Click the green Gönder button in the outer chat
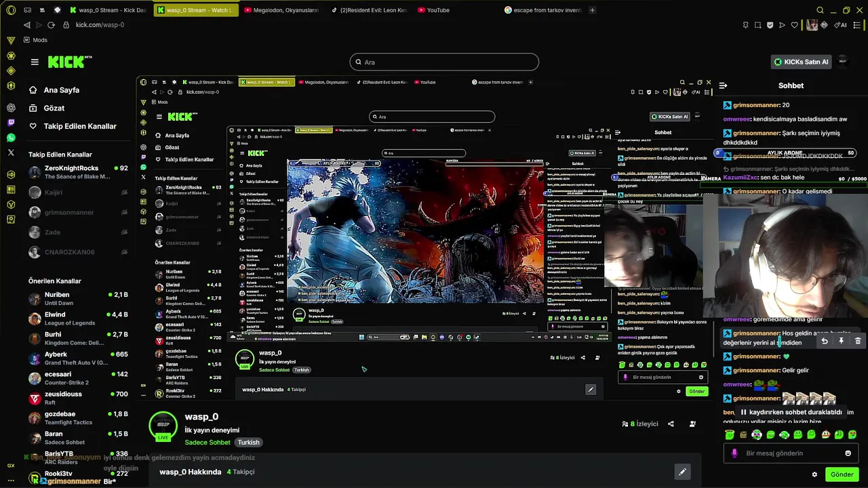Screen dimensions: 868x488 842,474
